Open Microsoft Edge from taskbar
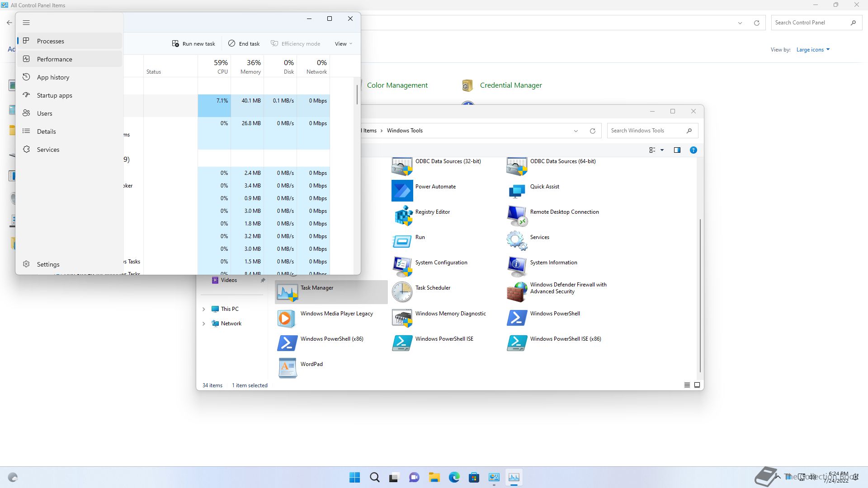Screen dimensions: 868x488 point(454,477)
